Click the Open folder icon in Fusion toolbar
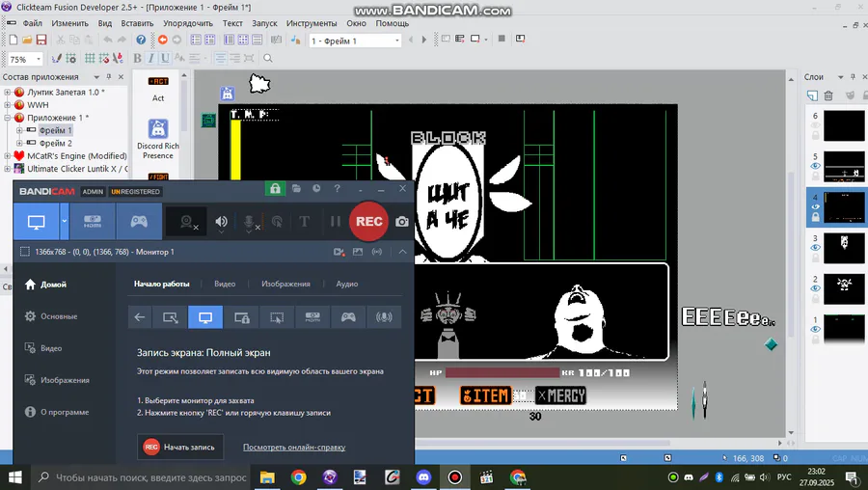The width and height of the screenshot is (868, 490). 27,40
